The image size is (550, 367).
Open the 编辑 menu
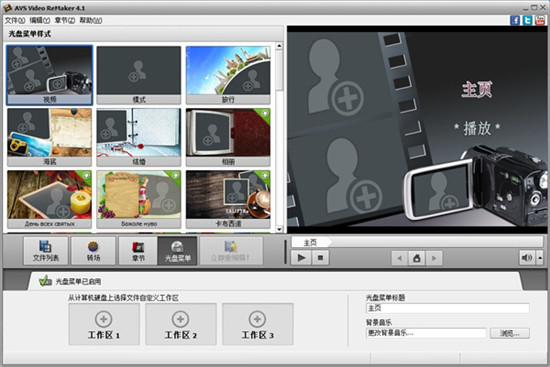tap(40, 20)
